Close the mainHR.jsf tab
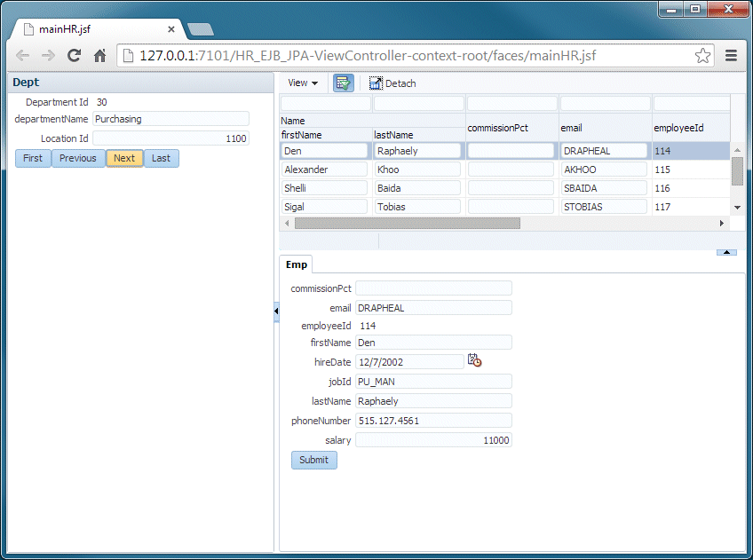The width and height of the screenshot is (753, 560). [171, 29]
